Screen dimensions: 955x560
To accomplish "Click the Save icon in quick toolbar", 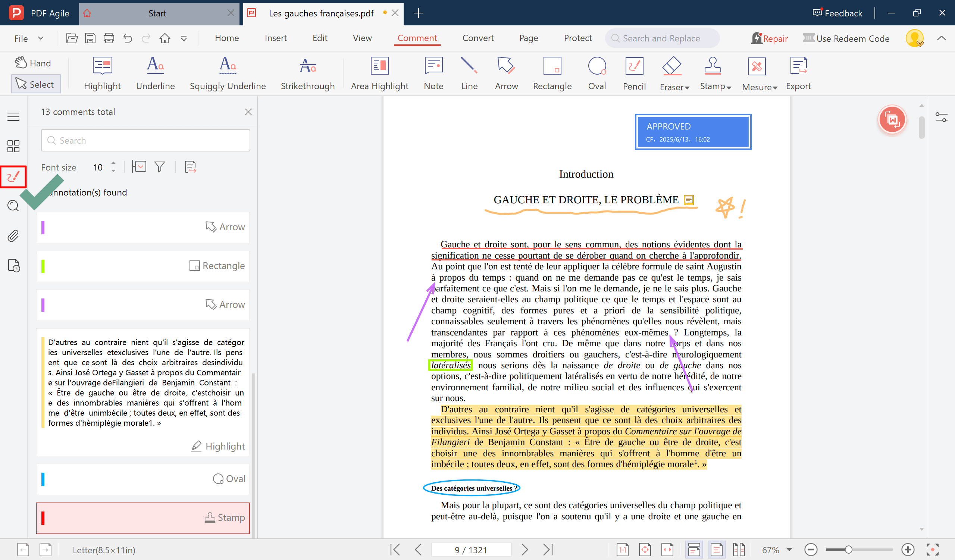I will [x=90, y=38].
